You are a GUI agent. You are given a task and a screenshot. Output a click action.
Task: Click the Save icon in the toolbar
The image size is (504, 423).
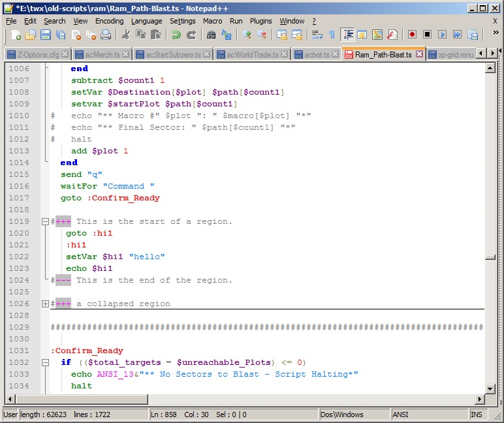click(46, 35)
